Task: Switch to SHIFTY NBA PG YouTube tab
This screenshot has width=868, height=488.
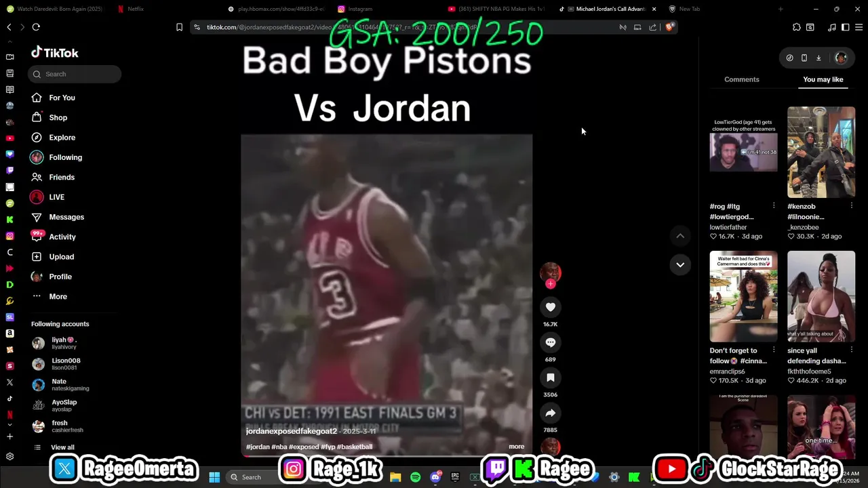Action: [x=496, y=9]
